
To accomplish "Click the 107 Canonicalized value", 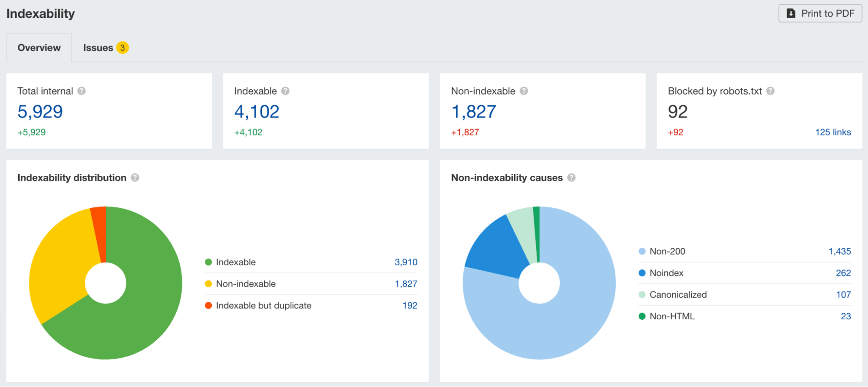I will tap(843, 295).
